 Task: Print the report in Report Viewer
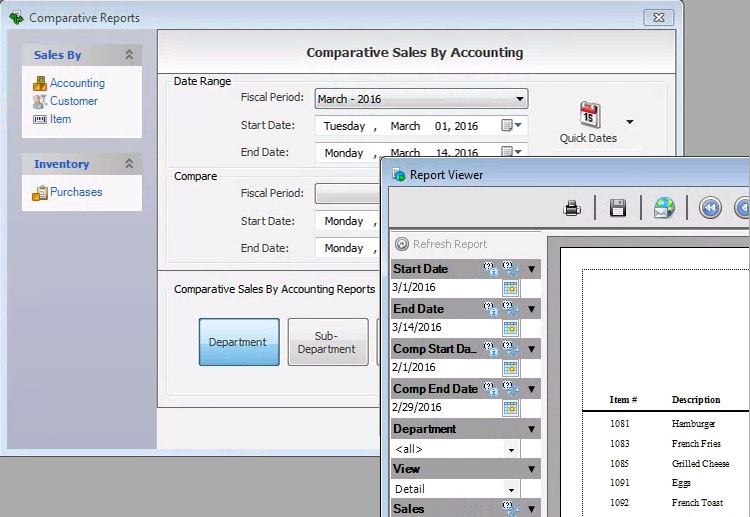coord(572,208)
